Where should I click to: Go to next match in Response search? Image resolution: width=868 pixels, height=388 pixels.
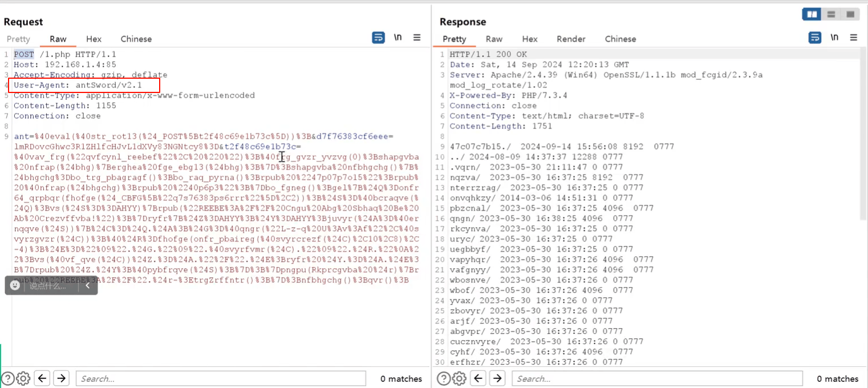click(x=497, y=378)
